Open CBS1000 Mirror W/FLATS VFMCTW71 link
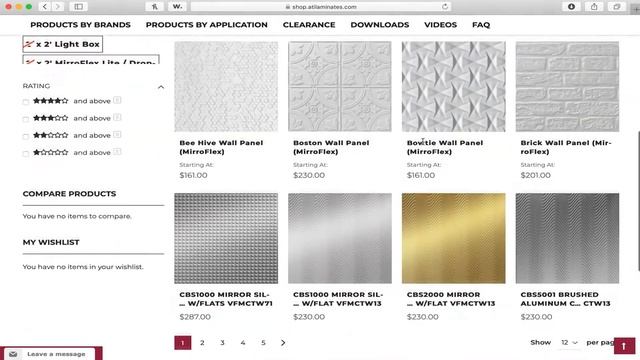Image resolution: width=640 pixels, height=360 pixels. click(226, 299)
